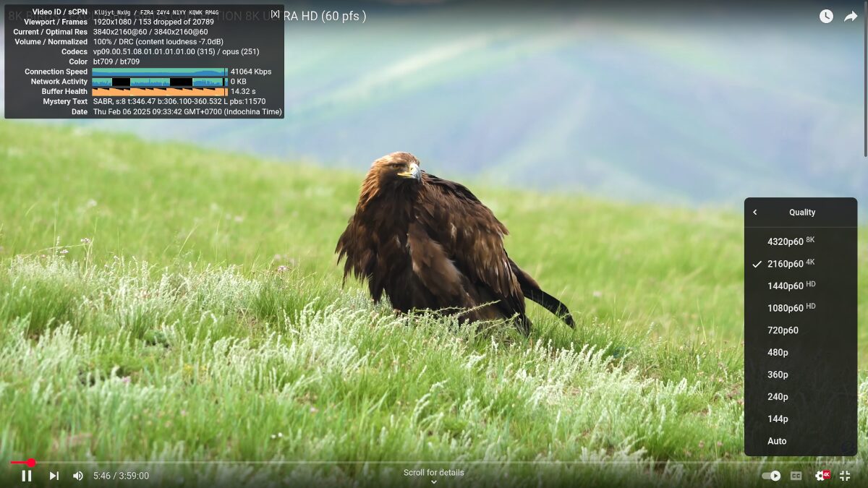Go back from the Quality menu
This screenshot has width=868, height=488.
[x=755, y=213]
